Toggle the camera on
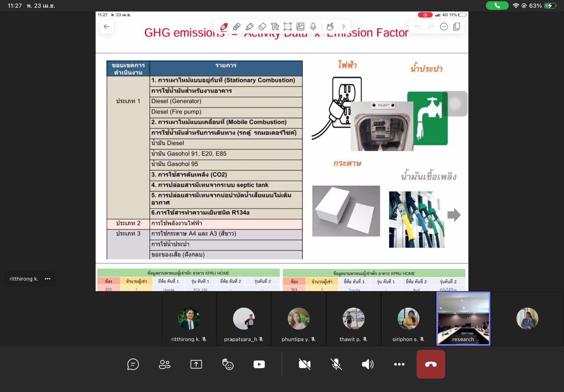 (304, 364)
